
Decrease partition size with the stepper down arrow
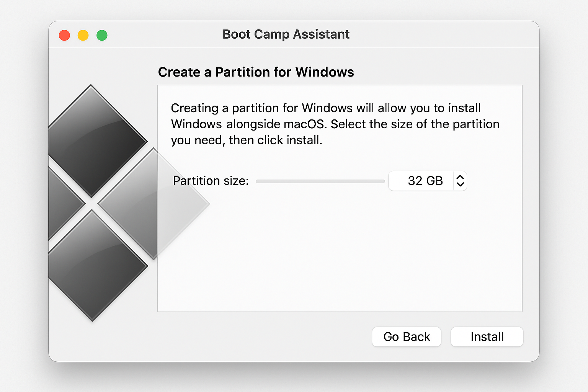460,184
